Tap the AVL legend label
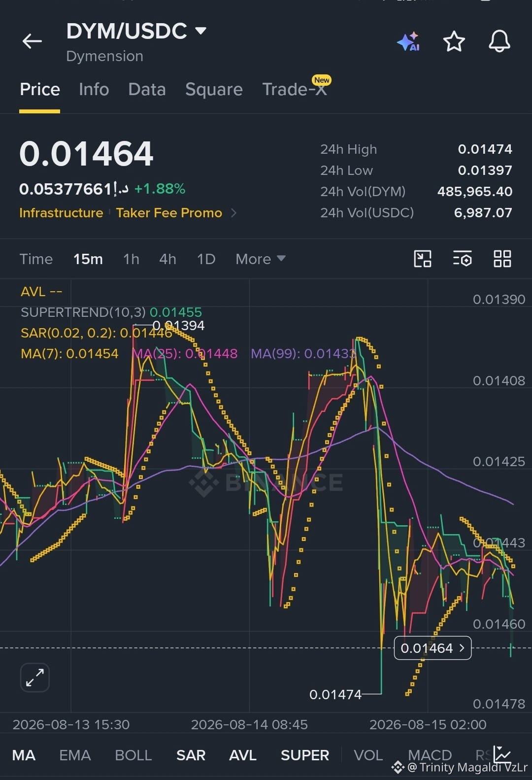The width and height of the screenshot is (532, 780). point(41,291)
